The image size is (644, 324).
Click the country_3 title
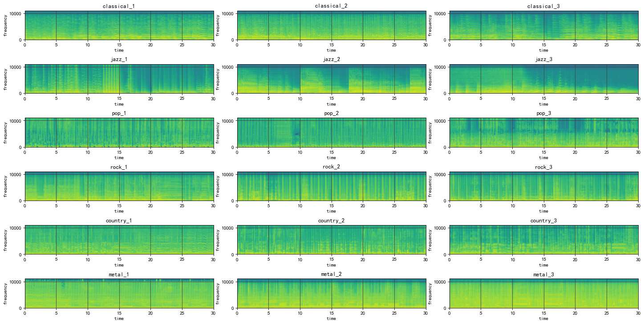tap(543, 221)
